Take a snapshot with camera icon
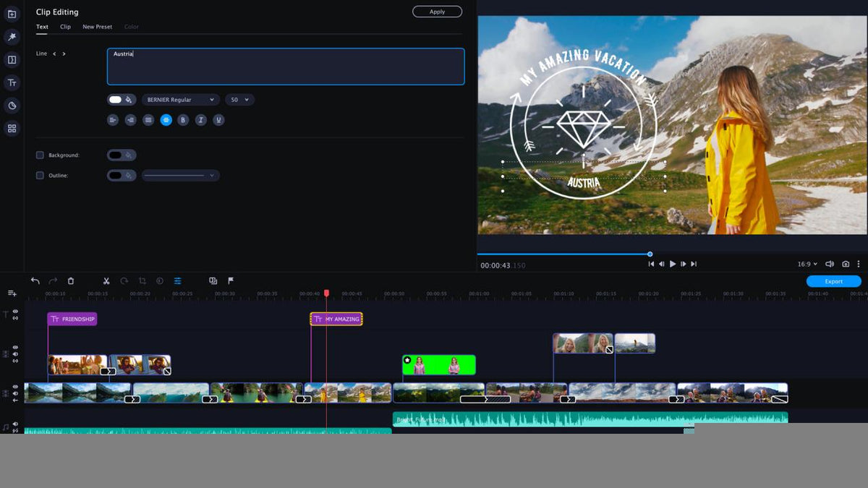This screenshot has height=488, width=868. tap(846, 264)
